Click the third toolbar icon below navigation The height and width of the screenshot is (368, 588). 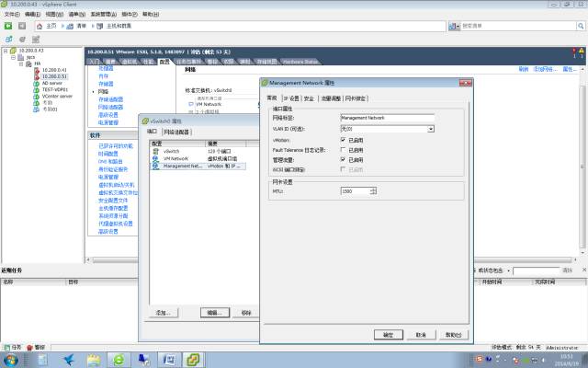36,39
